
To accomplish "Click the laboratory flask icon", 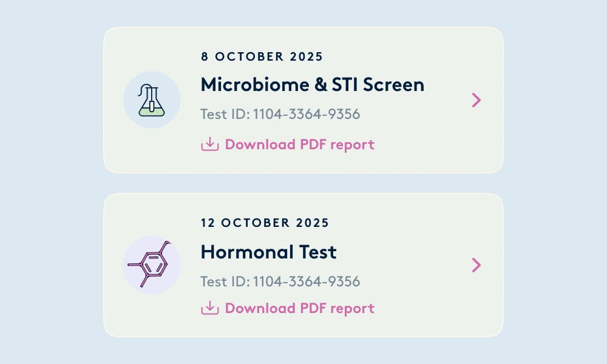I will point(151,101).
